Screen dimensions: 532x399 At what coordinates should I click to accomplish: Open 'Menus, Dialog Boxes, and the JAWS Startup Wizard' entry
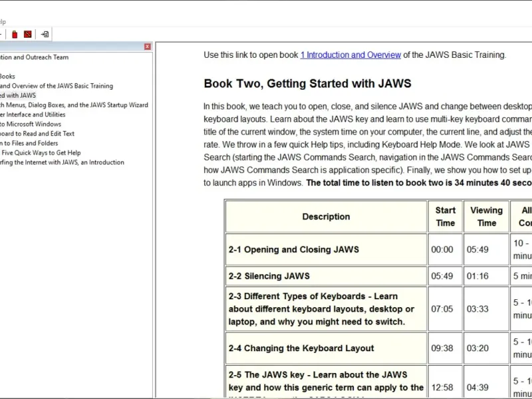tap(74, 105)
